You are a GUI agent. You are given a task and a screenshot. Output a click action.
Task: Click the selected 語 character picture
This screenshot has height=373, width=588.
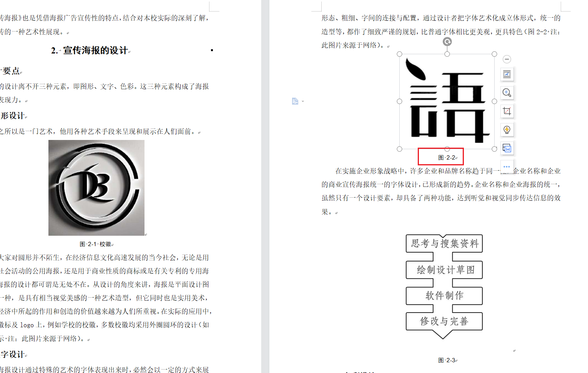447,102
